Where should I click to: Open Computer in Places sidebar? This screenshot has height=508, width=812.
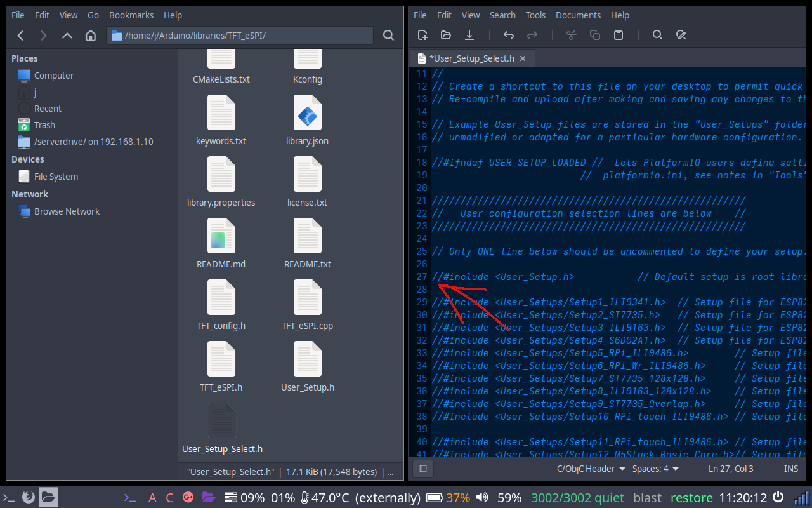54,76
